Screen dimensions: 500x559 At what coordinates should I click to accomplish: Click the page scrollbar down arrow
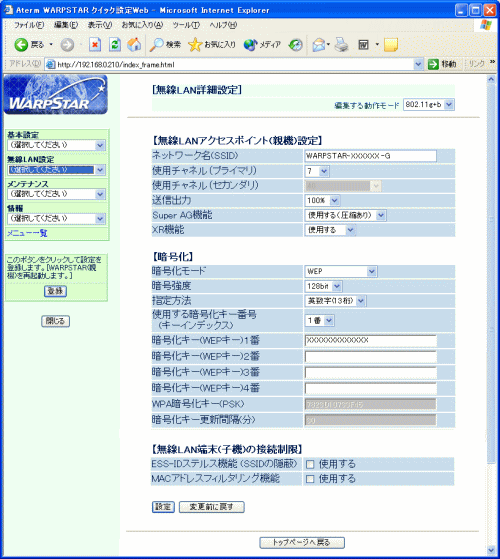click(491, 550)
